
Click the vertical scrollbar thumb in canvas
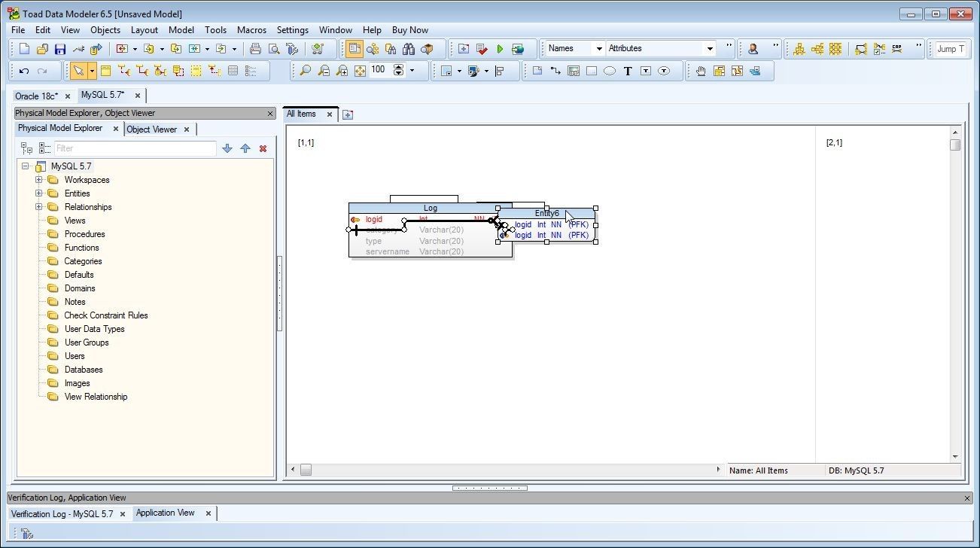click(955, 145)
